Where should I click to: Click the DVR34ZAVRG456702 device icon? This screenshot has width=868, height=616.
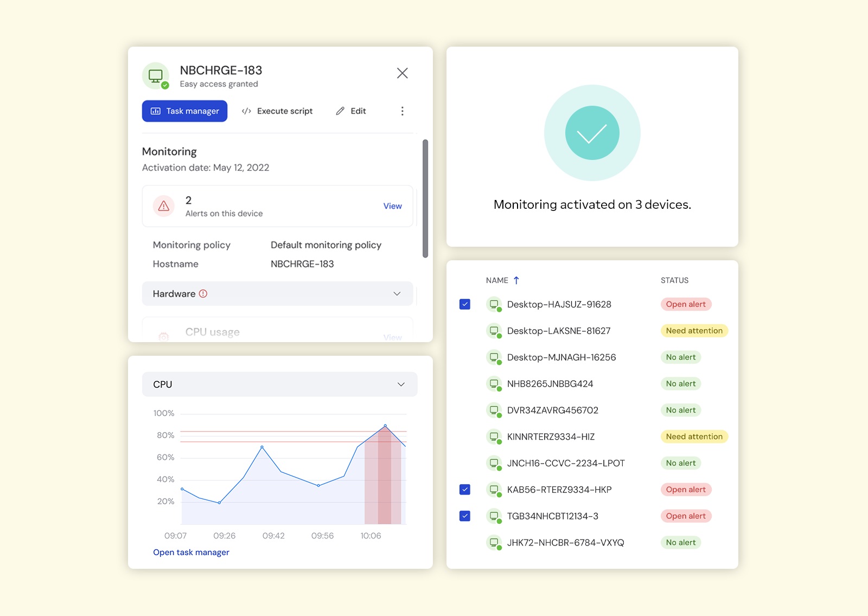(x=494, y=410)
